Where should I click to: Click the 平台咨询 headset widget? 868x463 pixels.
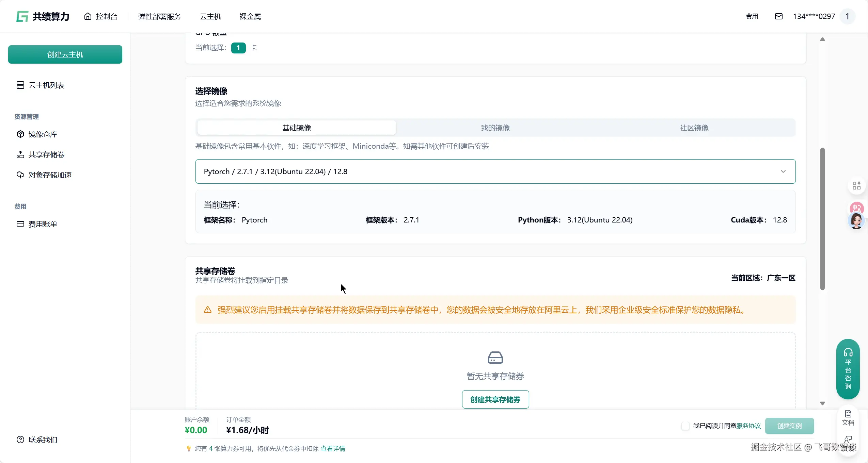[848, 369]
